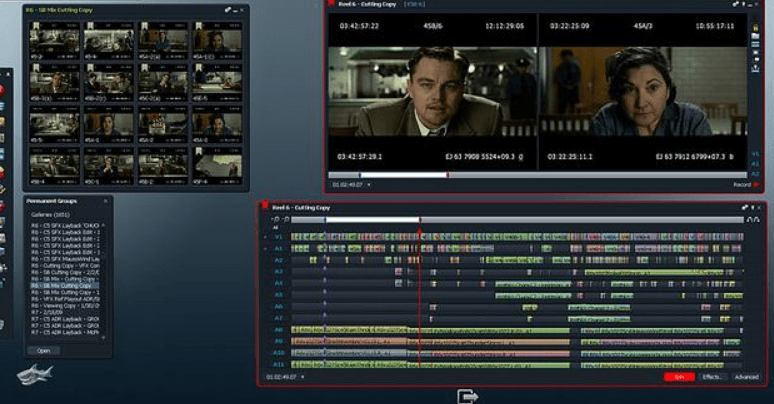774x404 pixels.
Task: Toggle the A7 track in the timeline
Action: (278, 318)
